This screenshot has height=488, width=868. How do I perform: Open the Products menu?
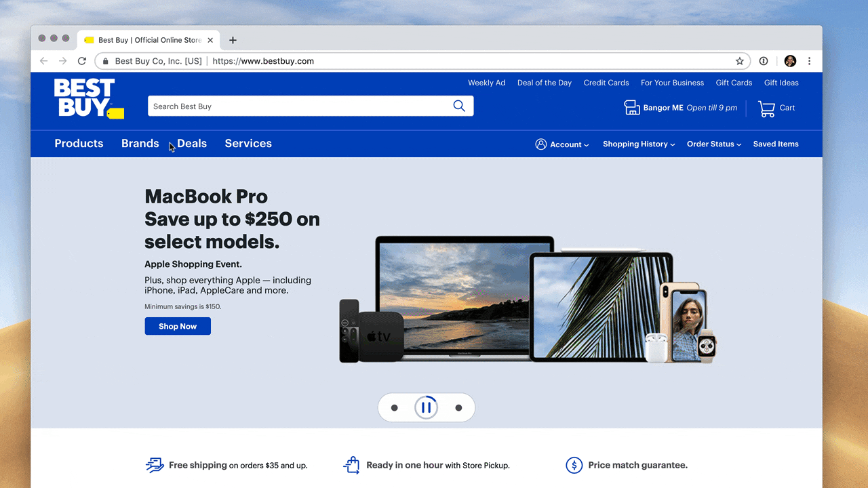coord(79,144)
